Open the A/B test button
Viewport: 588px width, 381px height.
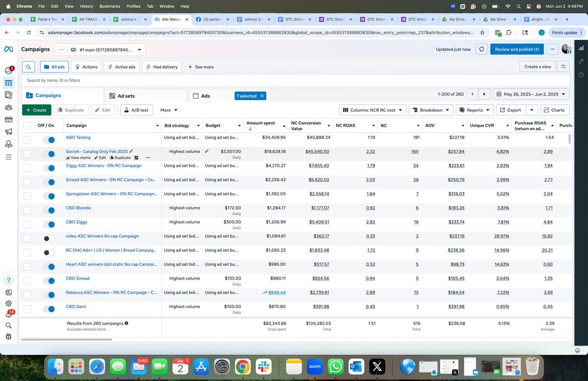(x=137, y=110)
